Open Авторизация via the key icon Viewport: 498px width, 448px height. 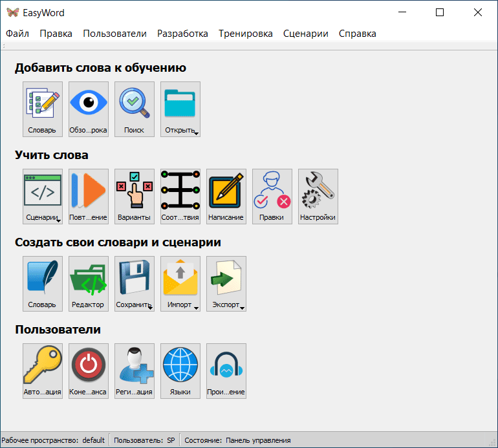[43, 371]
